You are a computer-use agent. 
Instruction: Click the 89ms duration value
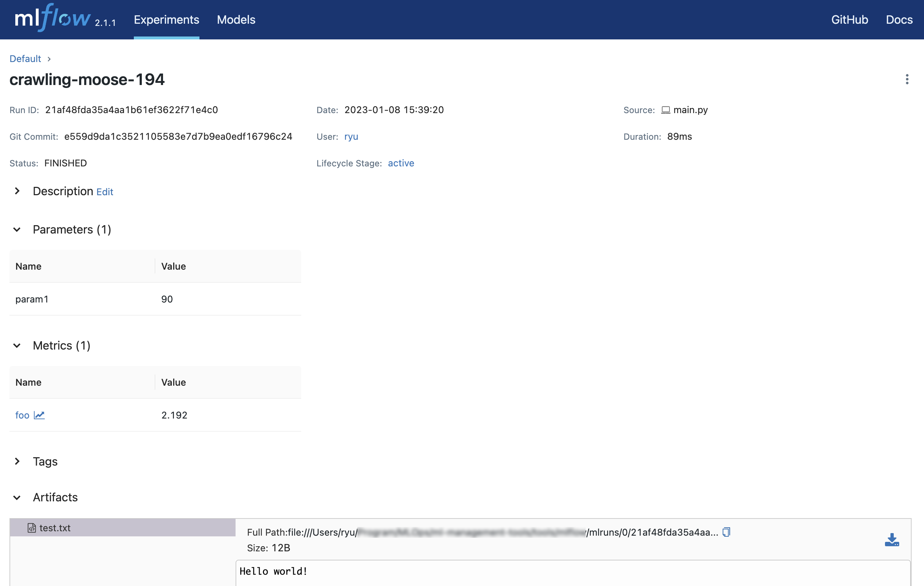coord(680,136)
